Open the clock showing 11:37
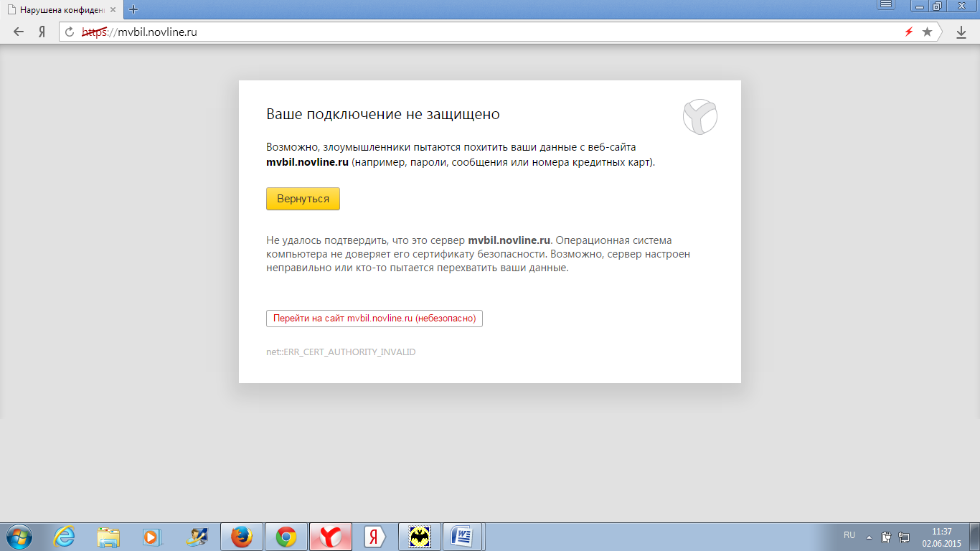The image size is (980, 551). pyautogui.click(x=941, y=537)
